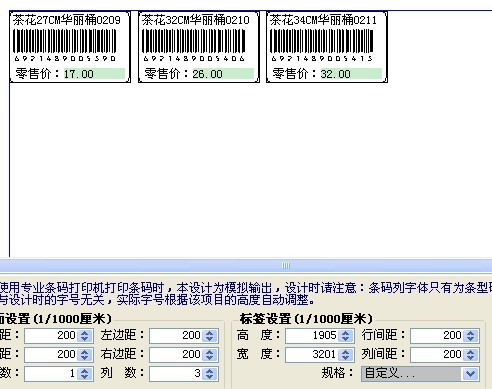Increase 左边距 with the up arrow

209,332
